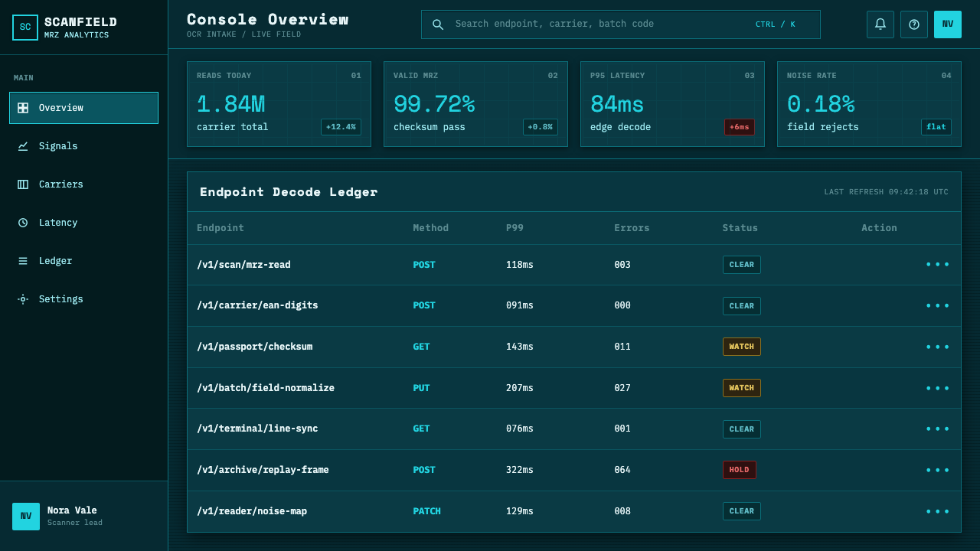Click the Nora Vale name in sidebar
The height and width of the screenshot is (551, 980).
tap(72, 510)
